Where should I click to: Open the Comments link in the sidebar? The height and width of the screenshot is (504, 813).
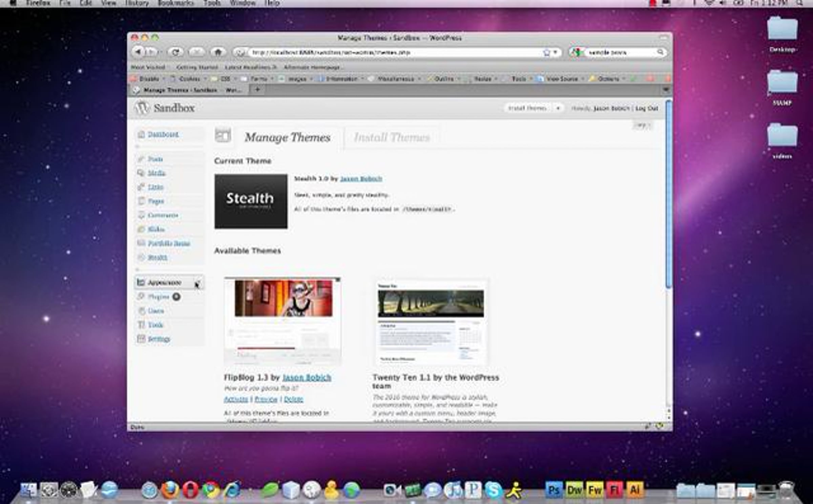coord(163,215)
